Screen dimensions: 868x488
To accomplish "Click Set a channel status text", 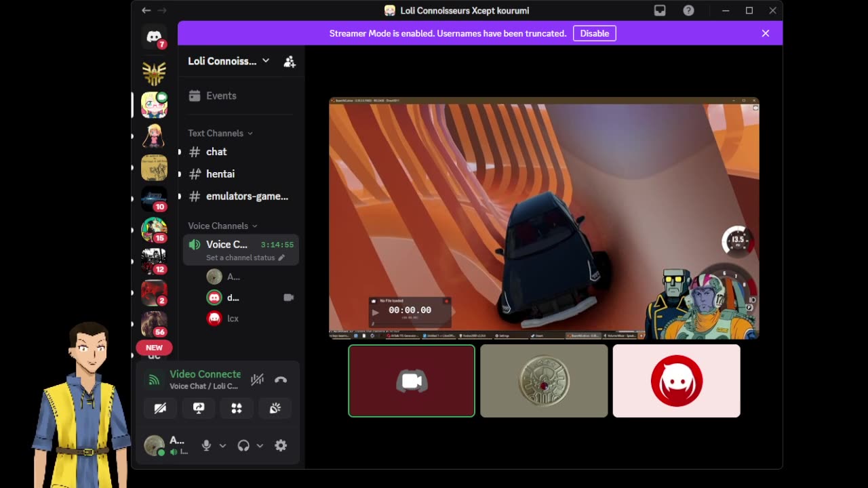I will click(x=241, y=258).
